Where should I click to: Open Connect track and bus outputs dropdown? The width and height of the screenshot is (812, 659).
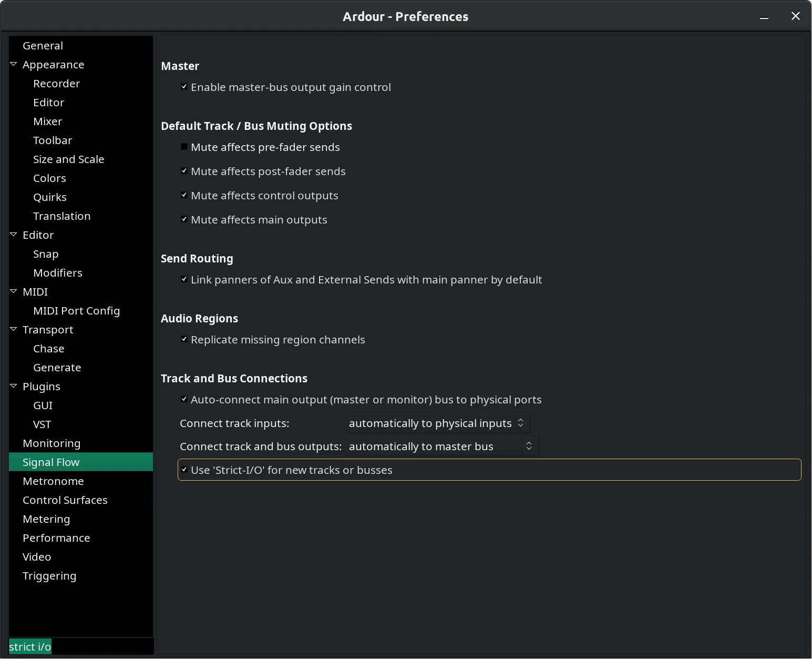click(x=442, y=447)
